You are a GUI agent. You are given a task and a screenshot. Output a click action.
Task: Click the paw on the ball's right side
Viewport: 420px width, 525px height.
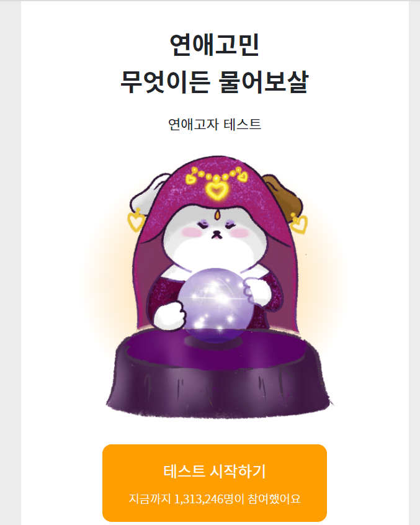pos(256,290)
